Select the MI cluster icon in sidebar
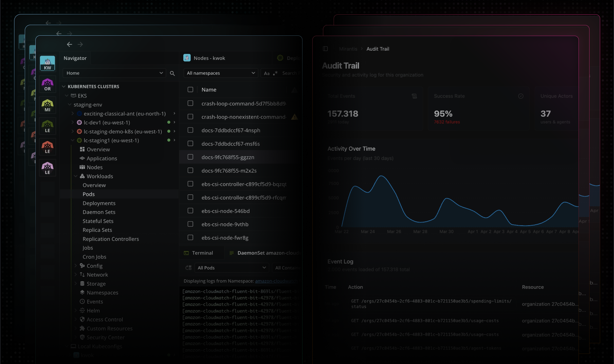This screenshot has width=614, height=364. pyautogui.click(x=47, y=105)
